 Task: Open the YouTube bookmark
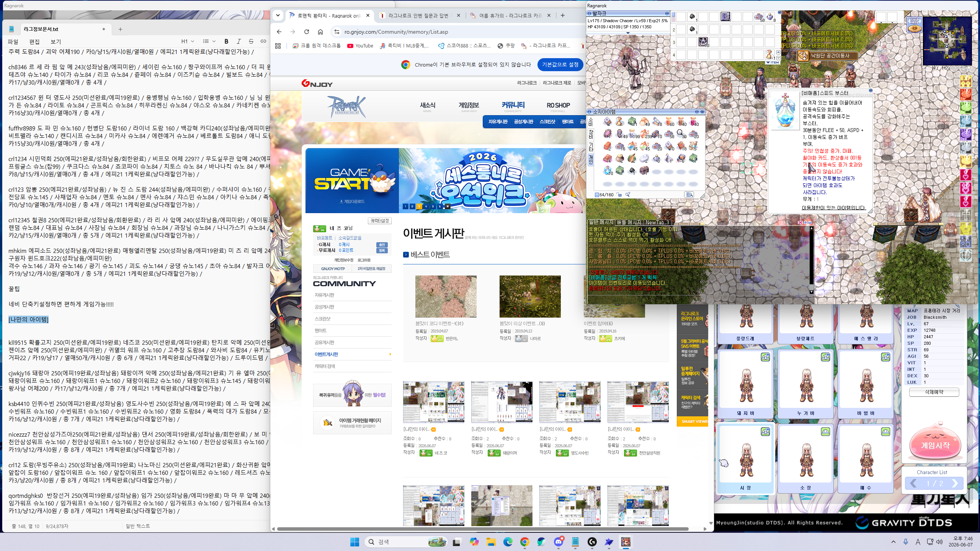coord(360,46)
